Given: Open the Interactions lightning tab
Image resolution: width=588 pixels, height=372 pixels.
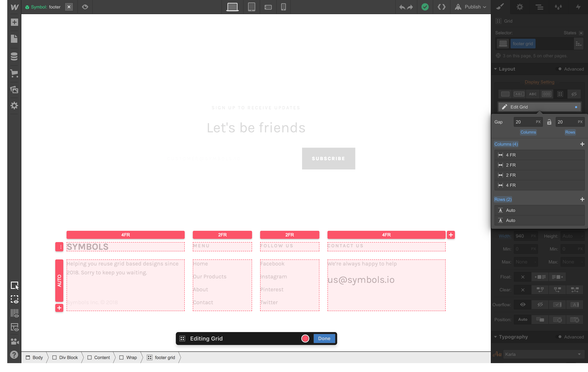Looking at the screenshot, I should tap(578, 7).
